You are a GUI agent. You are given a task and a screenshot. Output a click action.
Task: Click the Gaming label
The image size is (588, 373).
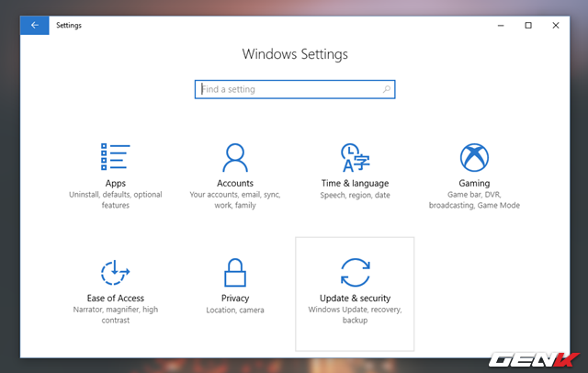(474, 184)
